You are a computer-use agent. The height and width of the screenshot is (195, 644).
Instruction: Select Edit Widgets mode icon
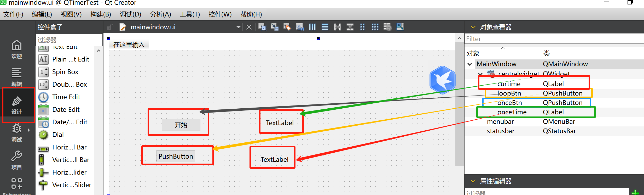pyautogui.click(x=262, y=27)
